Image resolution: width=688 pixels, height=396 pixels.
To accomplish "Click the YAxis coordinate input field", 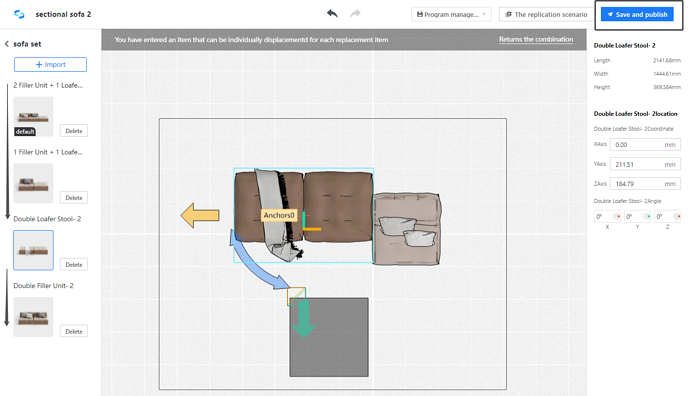I will (645, 164).
